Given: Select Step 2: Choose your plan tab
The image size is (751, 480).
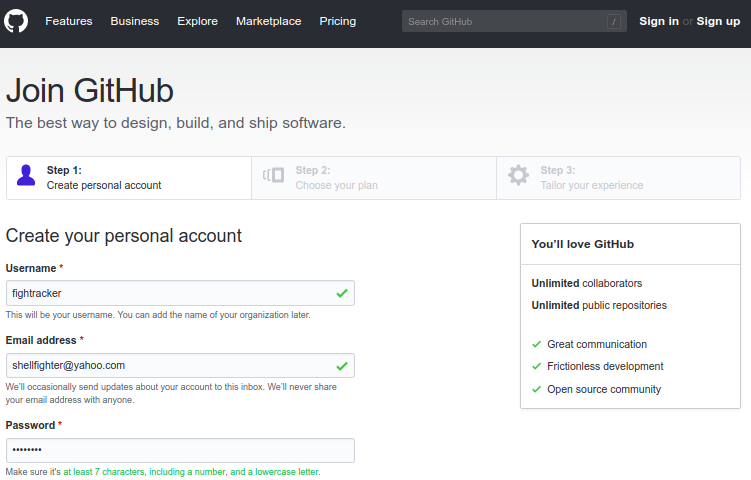Looking at the screenshot, I should [x=374, y=178].
